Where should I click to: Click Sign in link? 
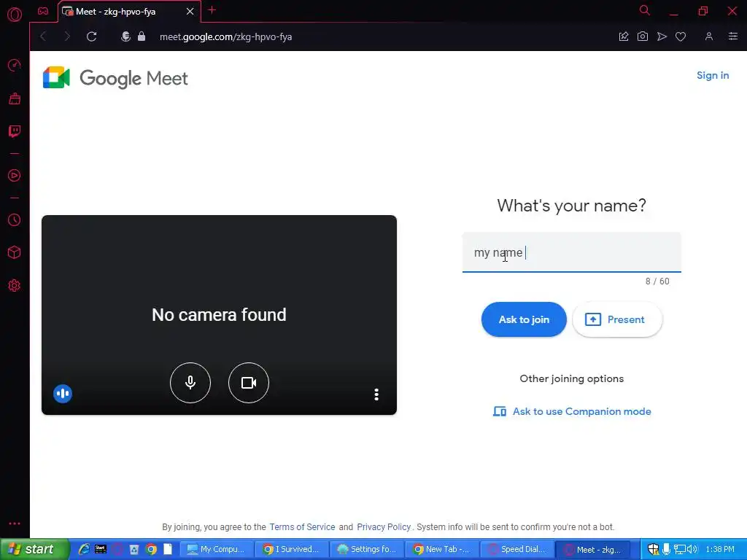[712, 75]
